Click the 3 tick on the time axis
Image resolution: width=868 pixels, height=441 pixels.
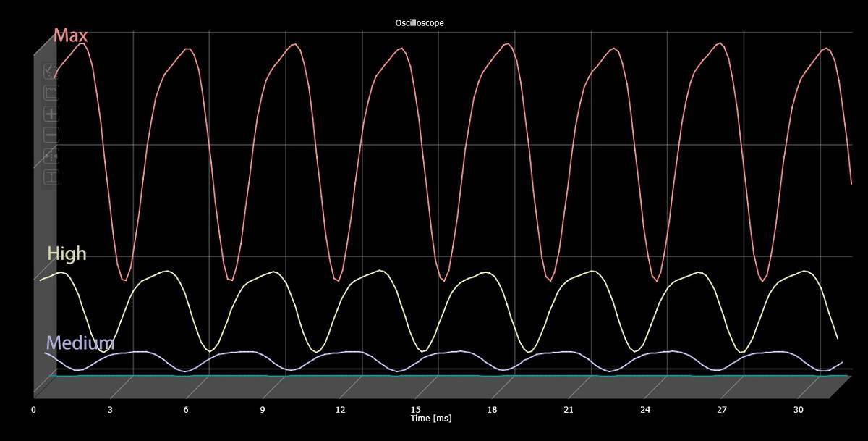[x=110, y=410]
